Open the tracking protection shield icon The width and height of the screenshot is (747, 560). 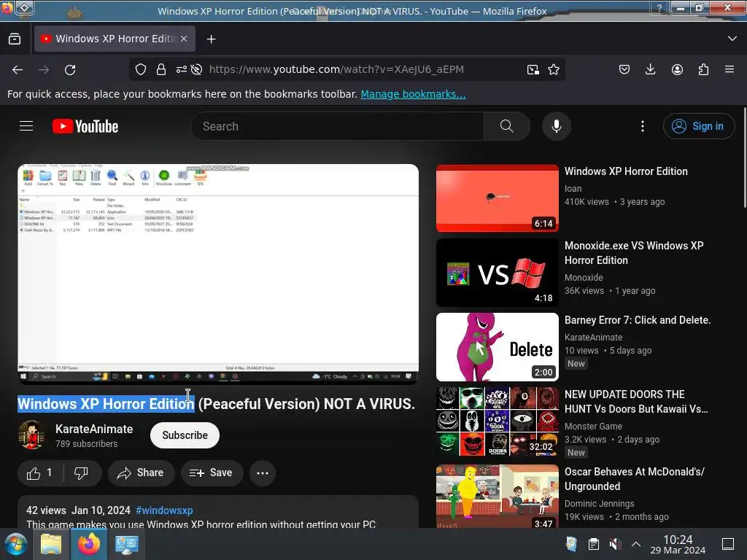point(141,69)
